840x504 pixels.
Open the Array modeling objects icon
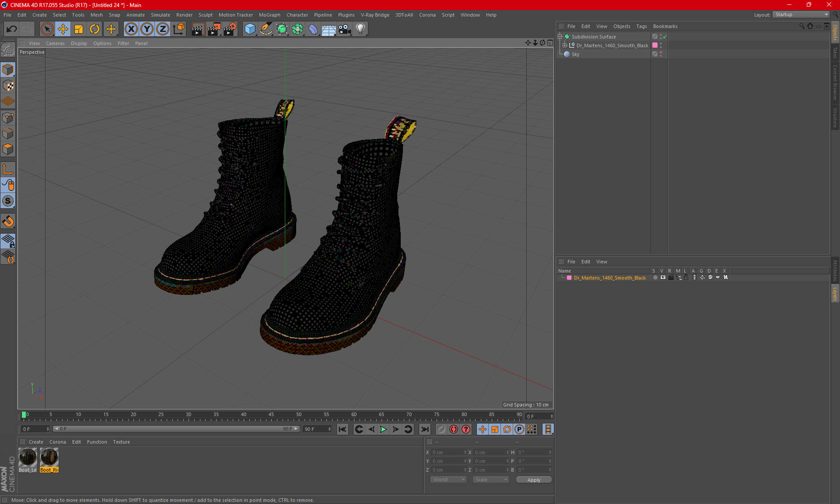[x=297, y=29]
